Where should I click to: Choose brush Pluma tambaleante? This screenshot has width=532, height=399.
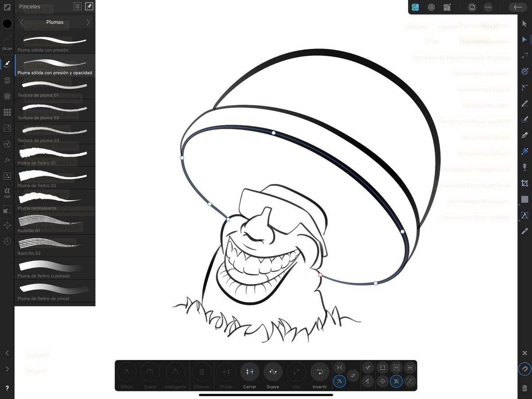(x=55, y=201)
